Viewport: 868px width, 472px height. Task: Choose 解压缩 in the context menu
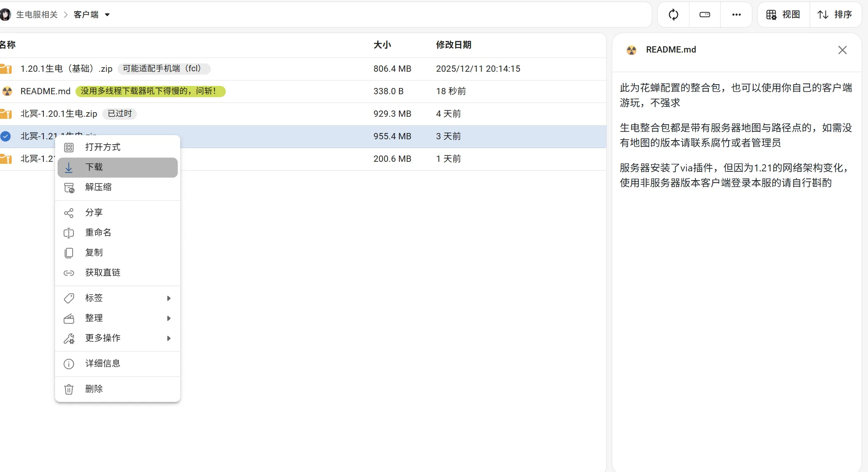tap(117, 187)
